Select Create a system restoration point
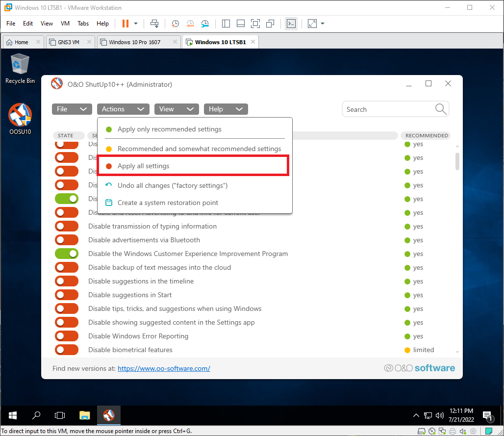The height and width of the screenshot is (436, 504). click(x=195, y=203)
